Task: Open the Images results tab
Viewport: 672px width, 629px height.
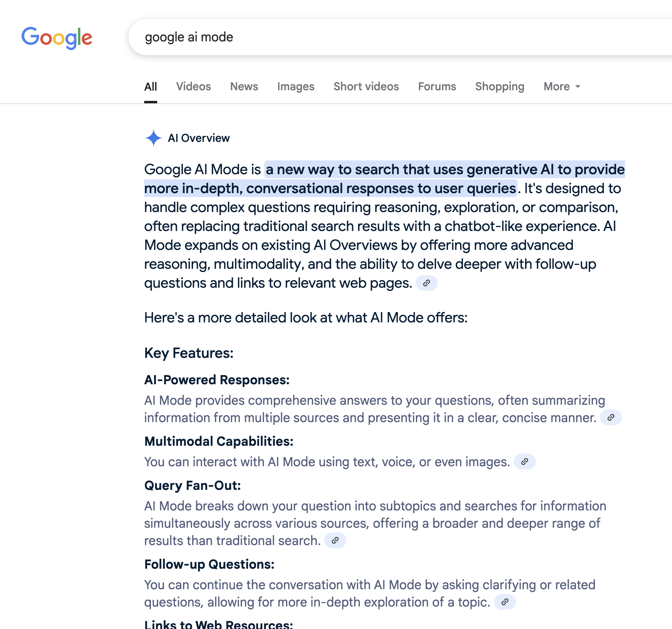Action: point(296,87)
